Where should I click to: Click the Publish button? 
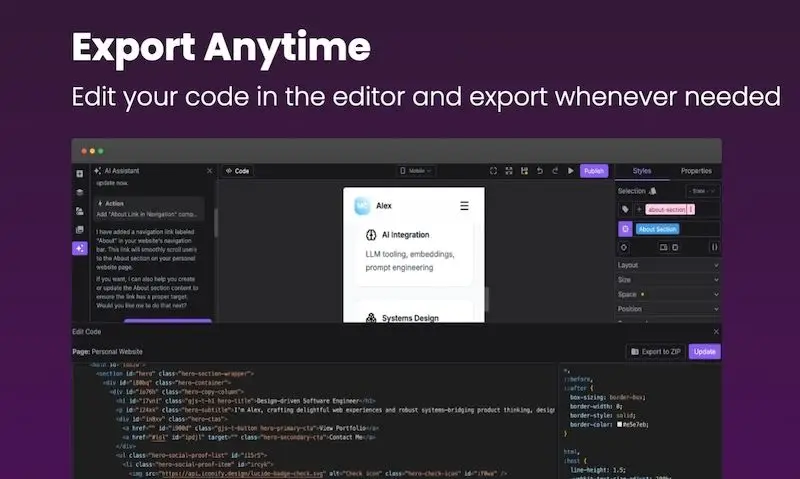pos(594,171)
